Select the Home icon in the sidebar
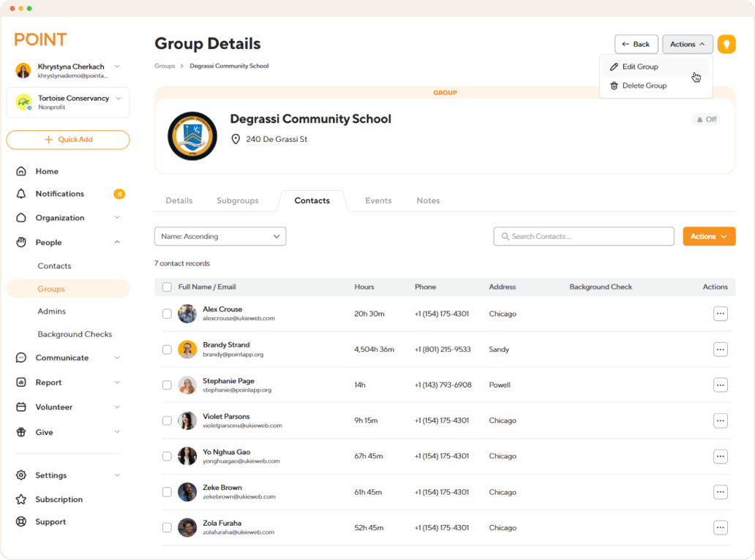755x560 pixels. (22, 170)
